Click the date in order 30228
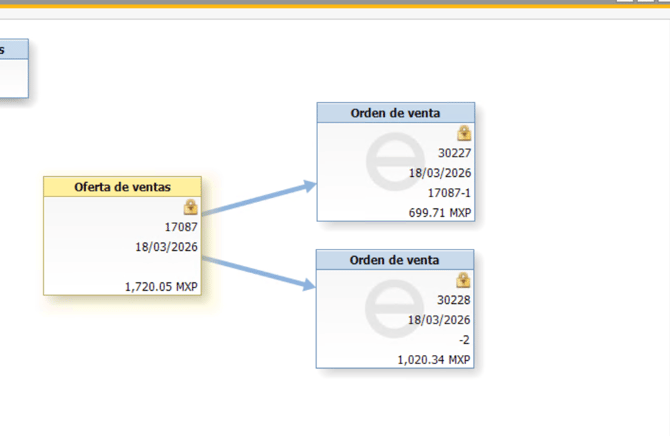670x436 pixels. point(439,320)
